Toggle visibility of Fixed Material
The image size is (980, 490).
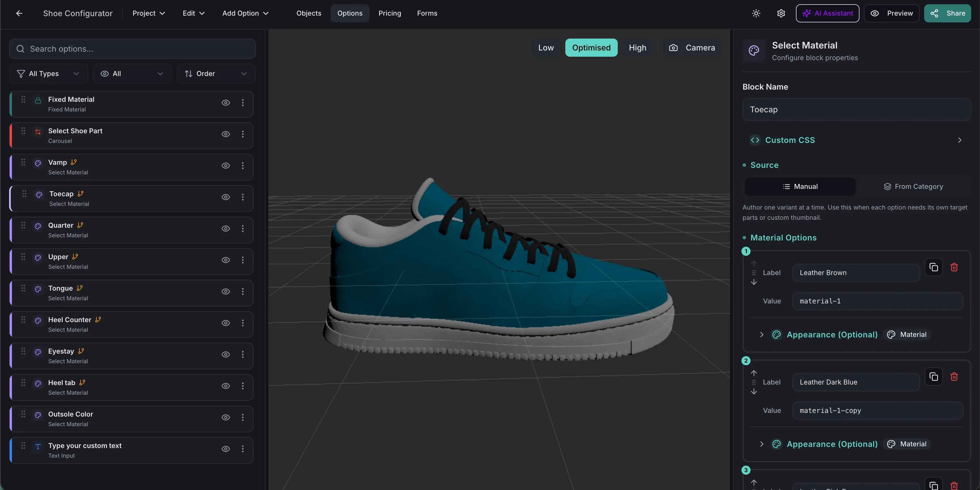(225, 103)
